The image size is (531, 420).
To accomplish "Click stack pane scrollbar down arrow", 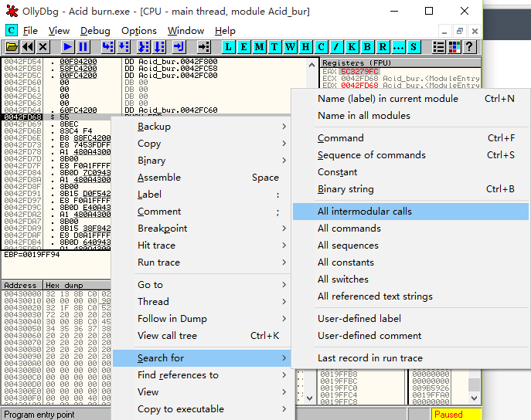I will 474,398.
